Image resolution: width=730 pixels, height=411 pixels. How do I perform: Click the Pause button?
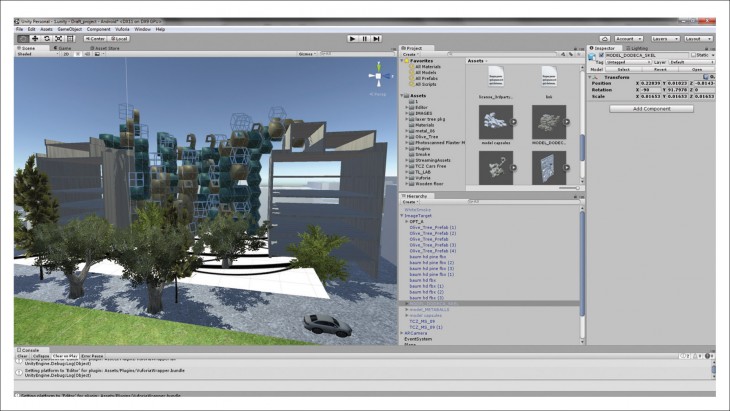click(x=366, y=38)
